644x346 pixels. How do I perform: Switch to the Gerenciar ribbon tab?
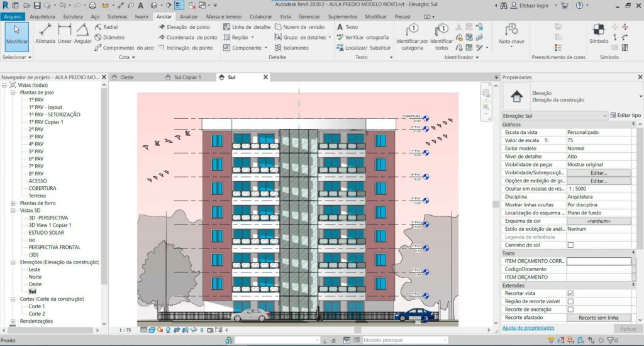pos(309,16)
